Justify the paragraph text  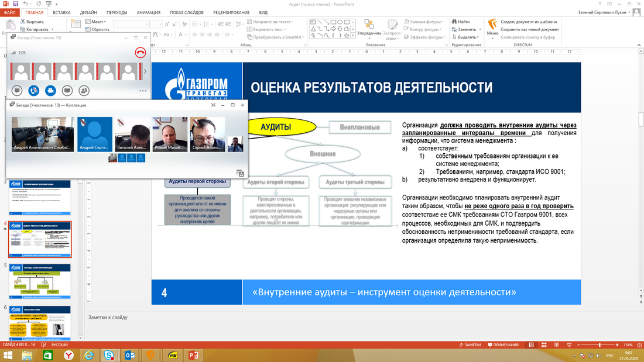pyautogui.click(x=217, y=35)
